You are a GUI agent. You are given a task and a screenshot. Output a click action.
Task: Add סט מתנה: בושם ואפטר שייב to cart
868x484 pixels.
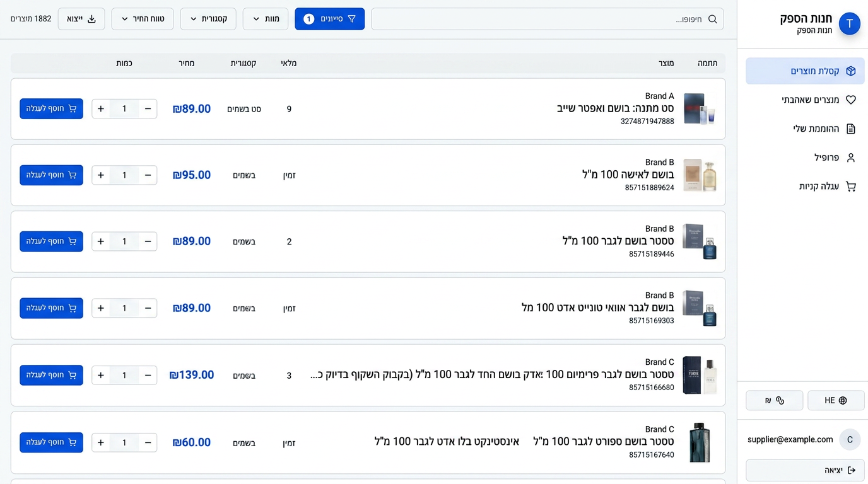point(51,108)
